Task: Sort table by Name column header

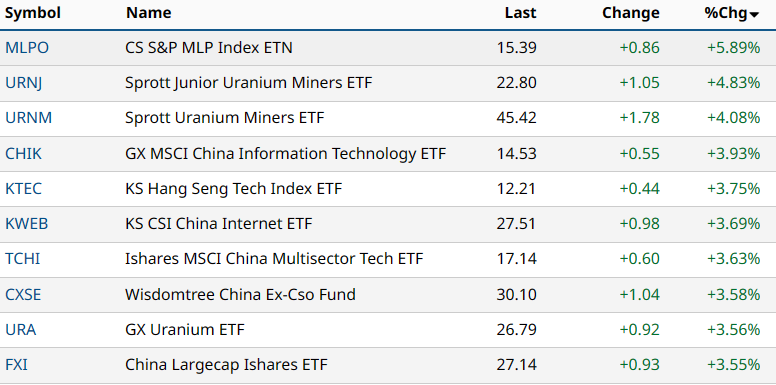Action: click(148, 13)
